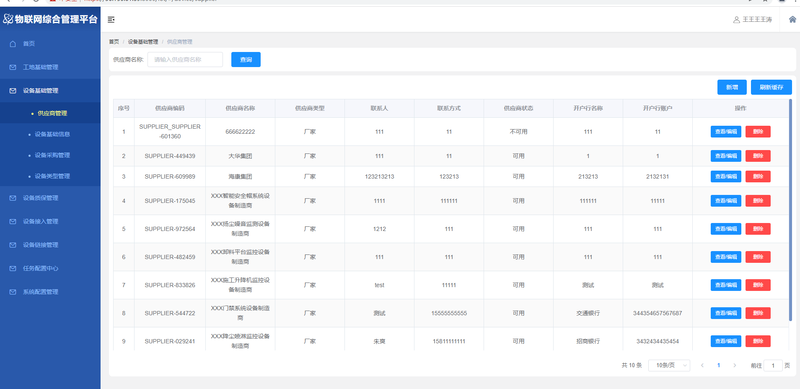Delete supplier SUPPLIER-482459
The image size is (800, 389).
(758, 257)
